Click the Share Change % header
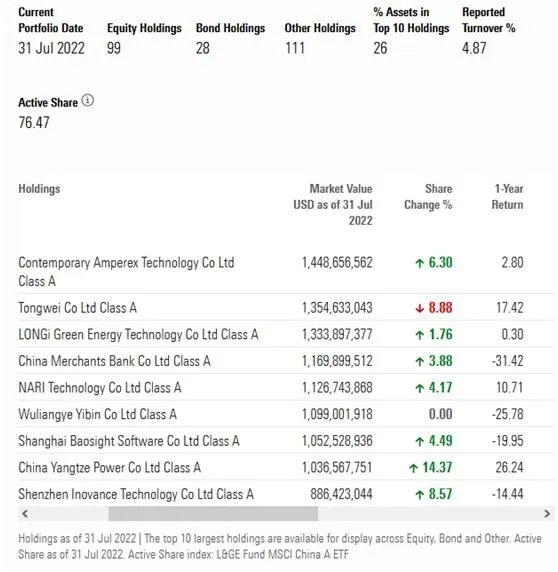 (428, 197)
